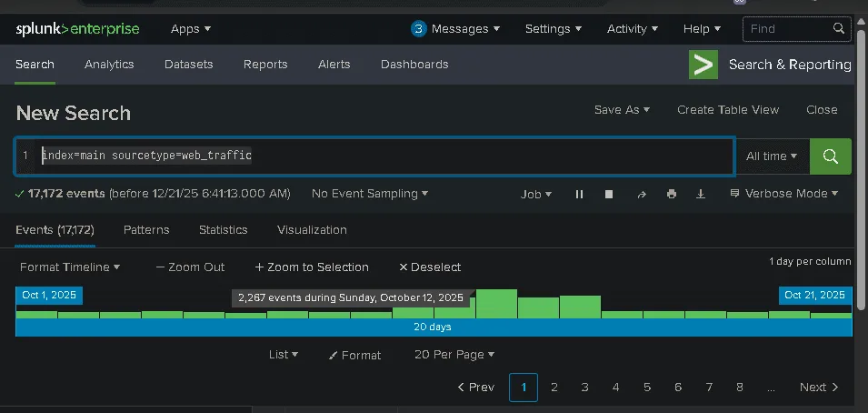Switch to the Patterns tab
Image resolution: width=868 pixels, height=413 pixels.
tap(146, 230)
